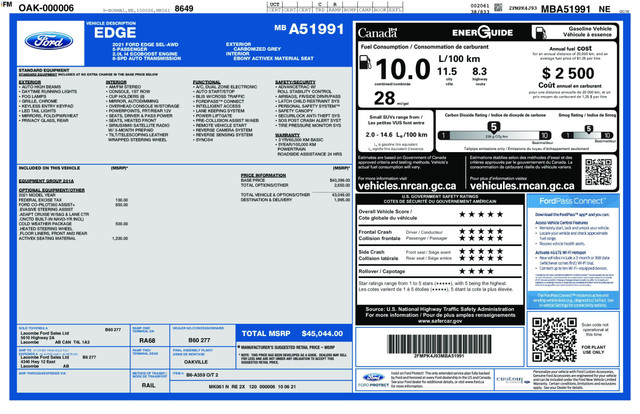The image size is (640, 414).
Task: Open the vehicles.nrcan.gc.ca link
Action: point(407,186)
